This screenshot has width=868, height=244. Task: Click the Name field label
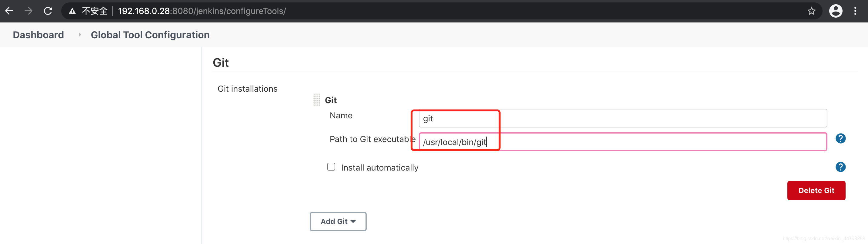[x=341, y=115]
